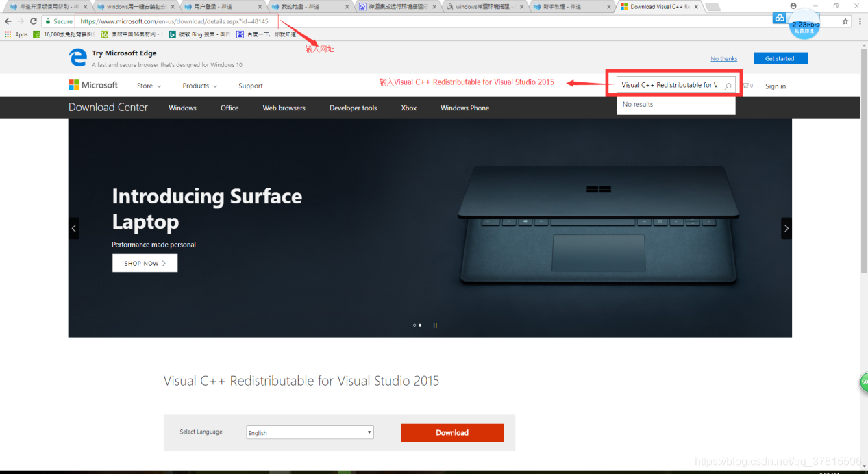Open the 百度一下,你就知道 bookmark
Screen dimensions: 868x474
coord(266,34)
